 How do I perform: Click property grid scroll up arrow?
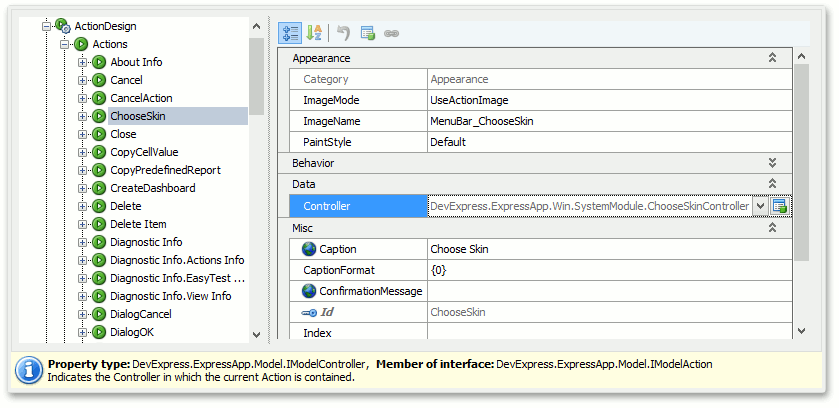[x=801, y=56]
